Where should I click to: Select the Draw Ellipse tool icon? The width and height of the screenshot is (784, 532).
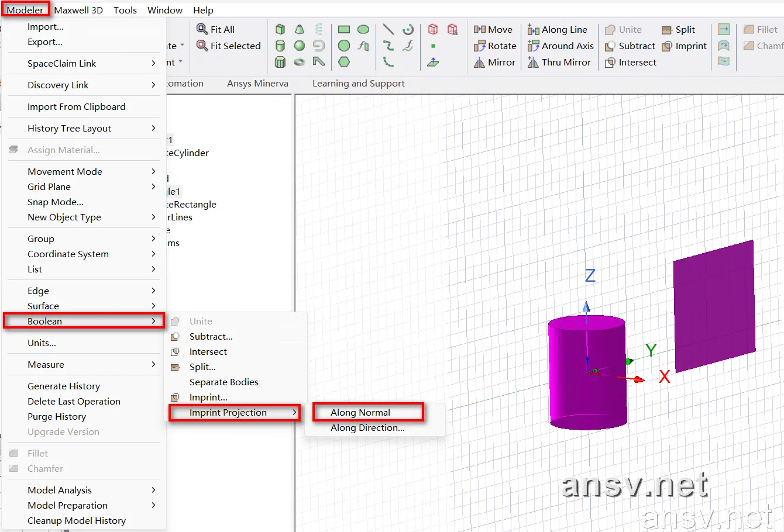point(363,29)
